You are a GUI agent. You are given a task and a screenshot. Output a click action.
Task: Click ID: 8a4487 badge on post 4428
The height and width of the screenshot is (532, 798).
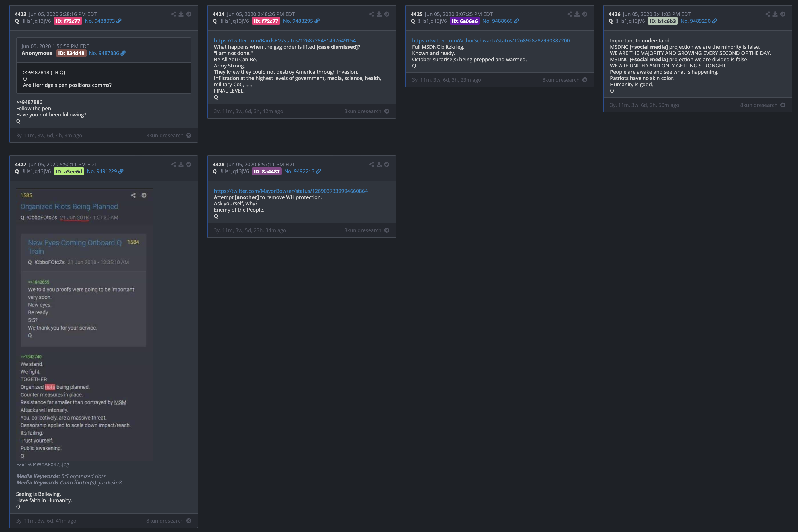tap(267, 172)
